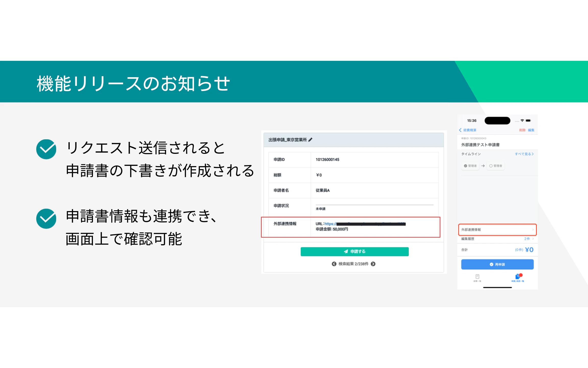Click the second teal checkmark bullet icon
Image resolution: width=588 pixels, height=368 pixels.
(46, 219)
